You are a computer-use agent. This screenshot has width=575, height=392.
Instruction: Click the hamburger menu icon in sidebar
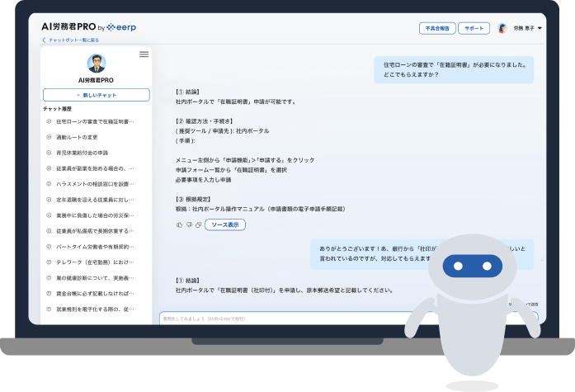[x=144, y=54]
